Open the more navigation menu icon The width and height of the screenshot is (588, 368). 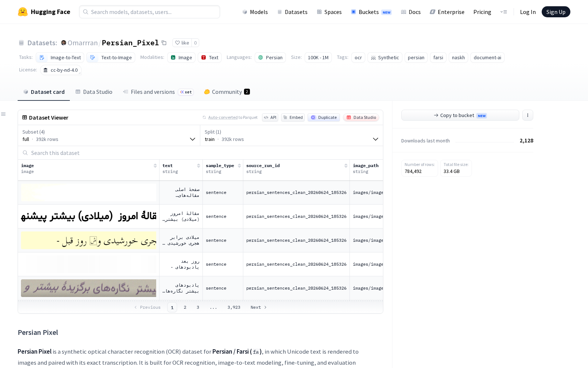click(503, 12)
